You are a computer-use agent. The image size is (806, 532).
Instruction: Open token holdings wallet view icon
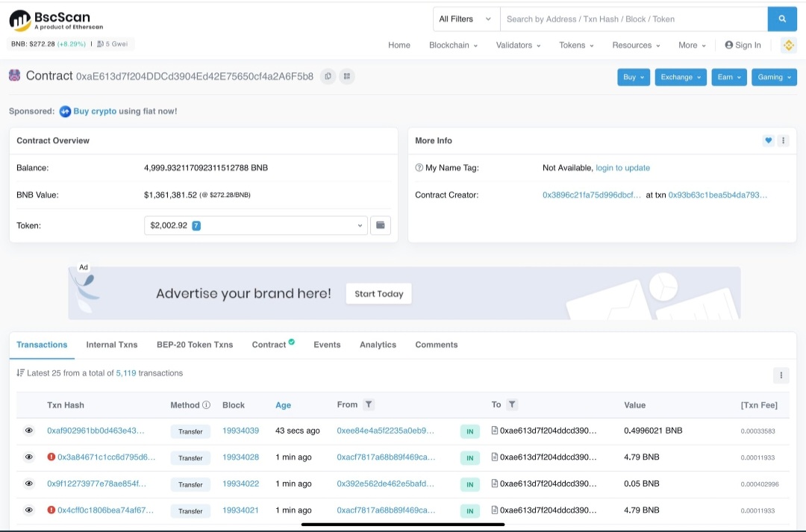(381, 225)
